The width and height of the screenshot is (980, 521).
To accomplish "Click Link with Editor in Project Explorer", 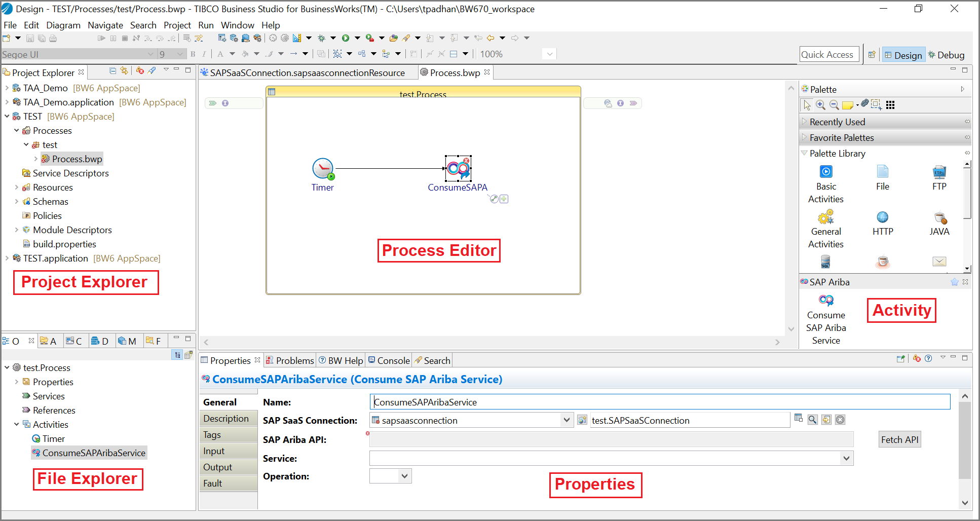I will 124,71.
